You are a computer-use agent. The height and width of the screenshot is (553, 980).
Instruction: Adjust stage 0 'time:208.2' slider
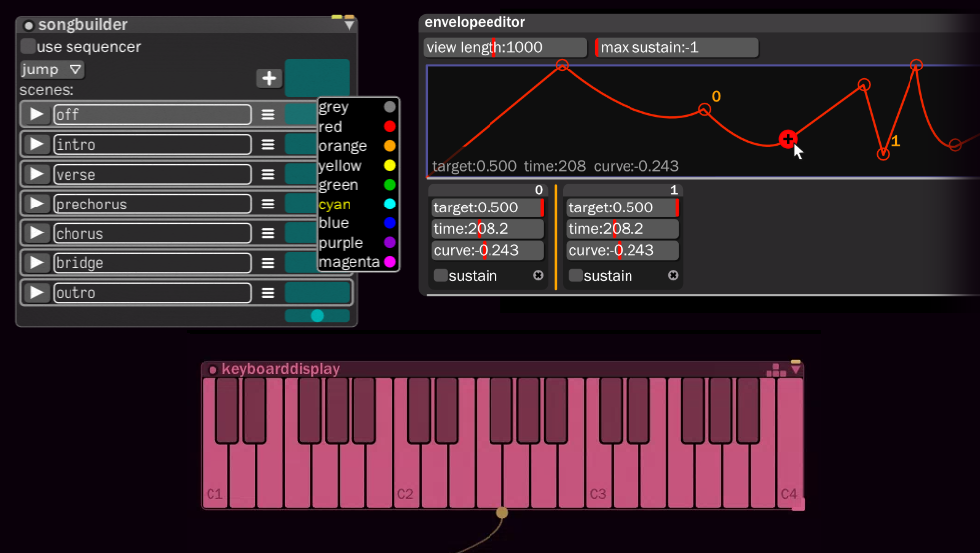pos(488,228)
